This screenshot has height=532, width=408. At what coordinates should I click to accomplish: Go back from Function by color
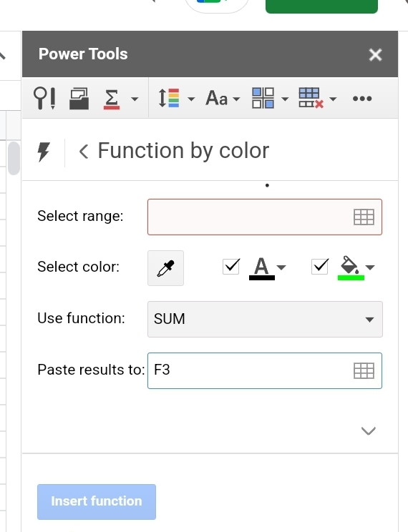[84, 152]
